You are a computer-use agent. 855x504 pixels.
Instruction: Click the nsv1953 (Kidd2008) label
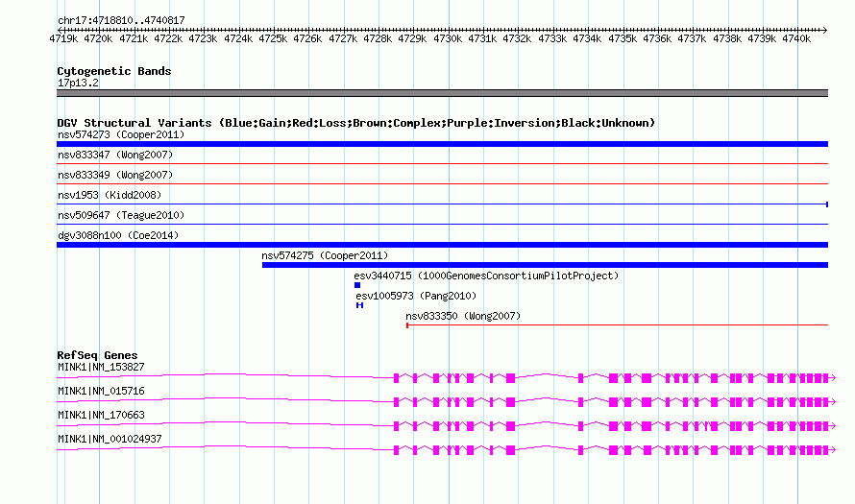(x=110, y=195)
